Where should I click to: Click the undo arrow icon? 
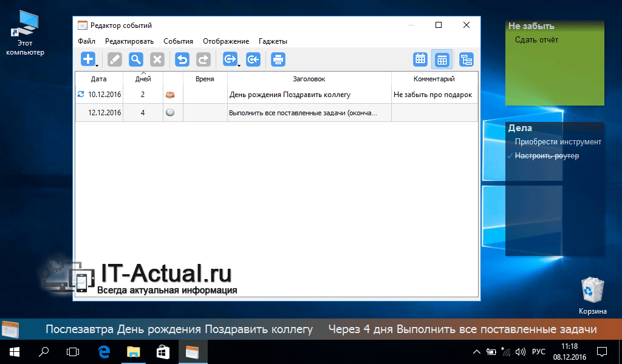182,59
